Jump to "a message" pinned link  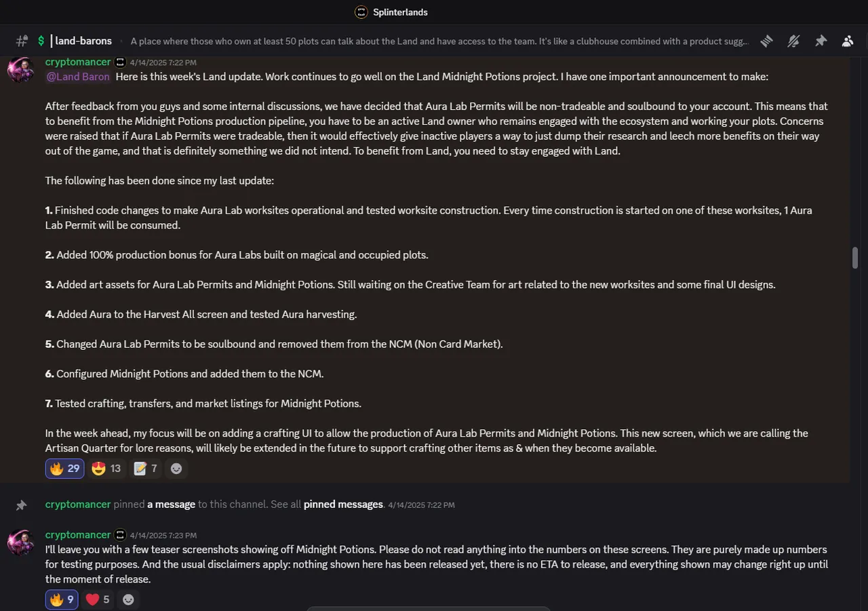click(x=171, y=505)
